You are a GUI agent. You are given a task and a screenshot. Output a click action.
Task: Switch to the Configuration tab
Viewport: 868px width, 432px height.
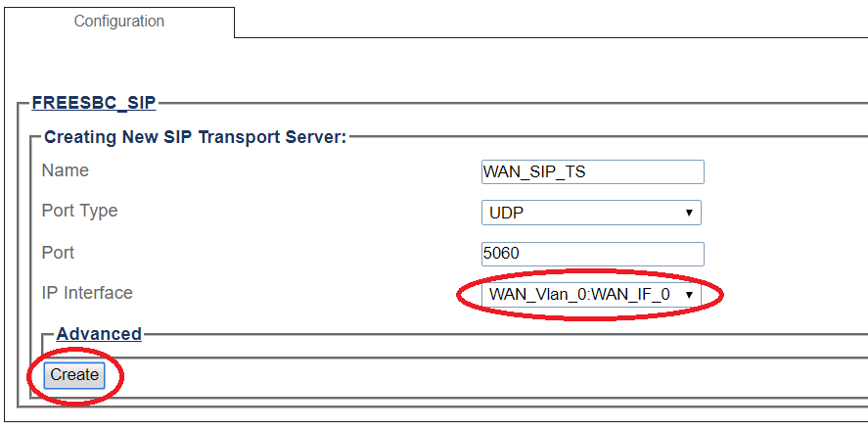point(119,22)
